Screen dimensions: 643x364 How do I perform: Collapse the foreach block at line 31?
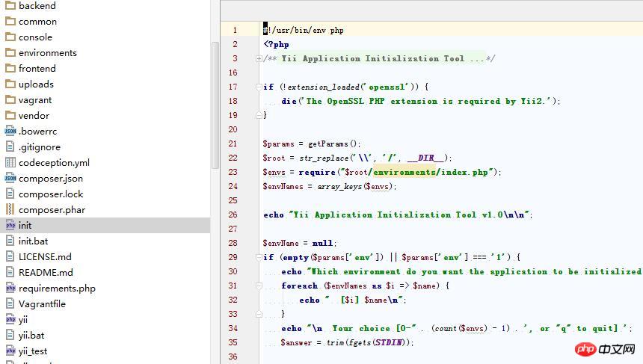(x=259, y=286)
